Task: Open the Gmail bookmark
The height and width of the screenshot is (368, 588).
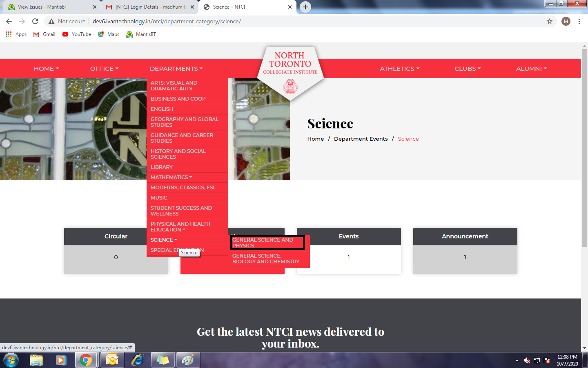Action: (x=44, y=34)
